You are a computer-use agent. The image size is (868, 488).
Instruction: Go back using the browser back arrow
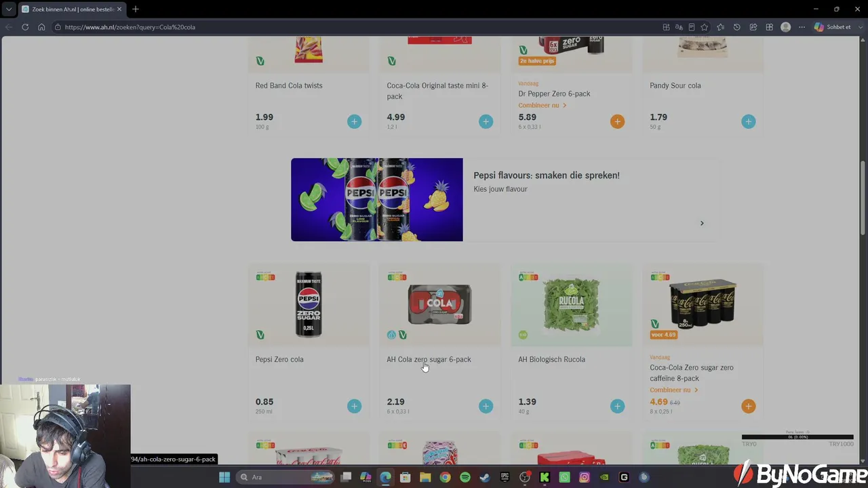9,27
